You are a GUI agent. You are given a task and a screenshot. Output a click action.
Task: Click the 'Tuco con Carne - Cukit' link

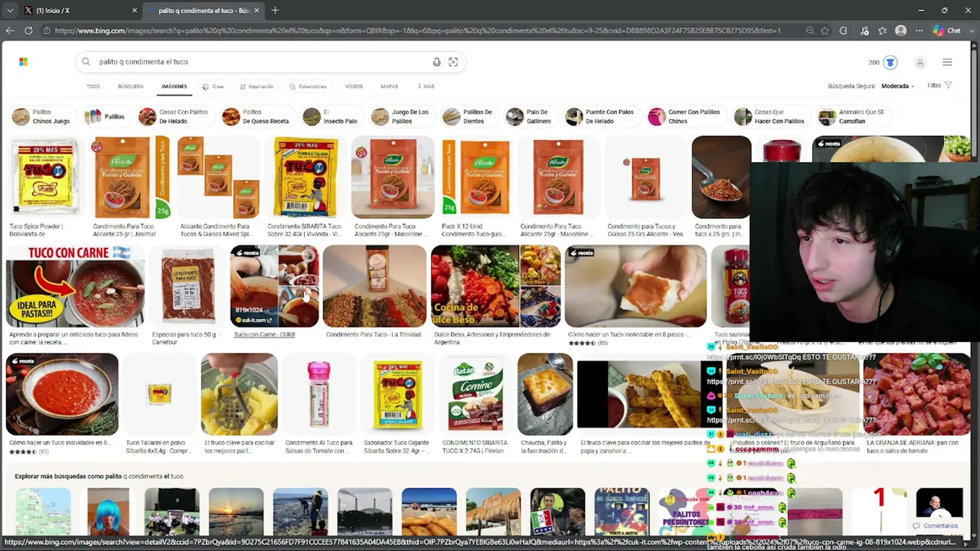coord(264,334)
